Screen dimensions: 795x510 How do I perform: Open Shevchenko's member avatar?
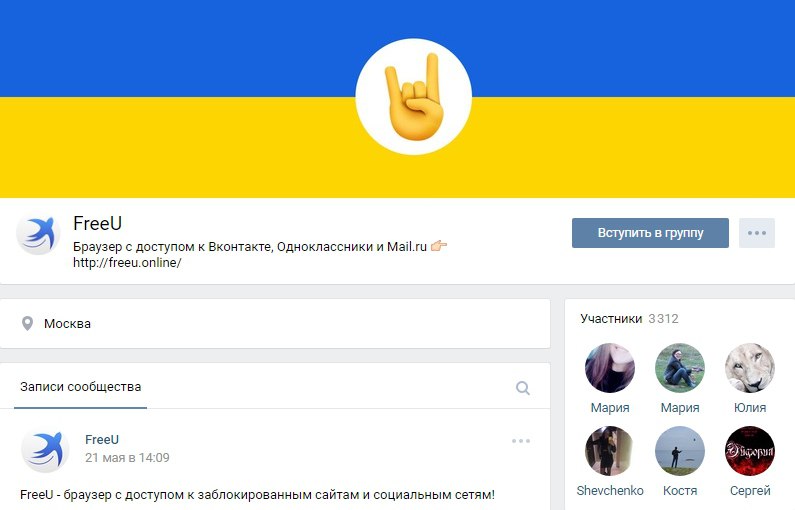[610, 451]
